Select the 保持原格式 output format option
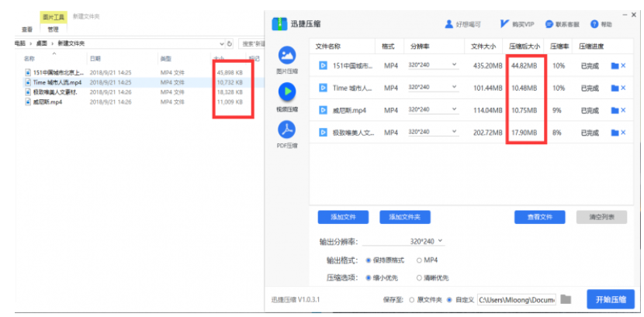The image size is (644, 317). [385, 260]
